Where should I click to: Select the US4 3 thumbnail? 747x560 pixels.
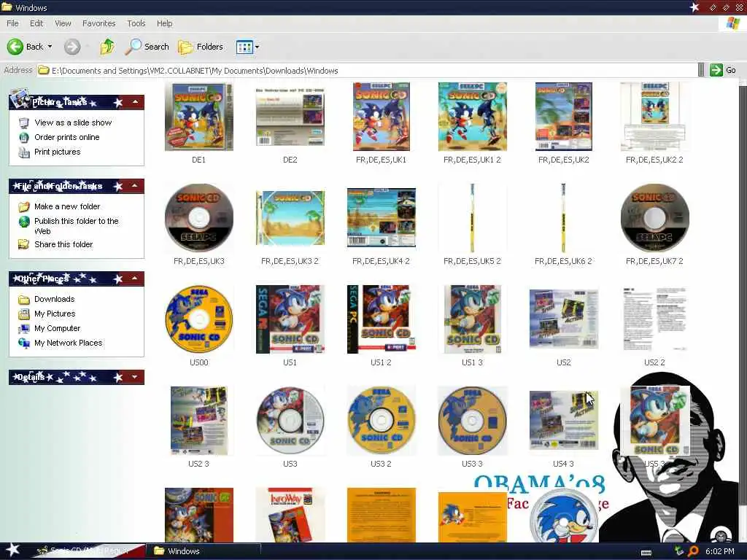pos(564,421)
